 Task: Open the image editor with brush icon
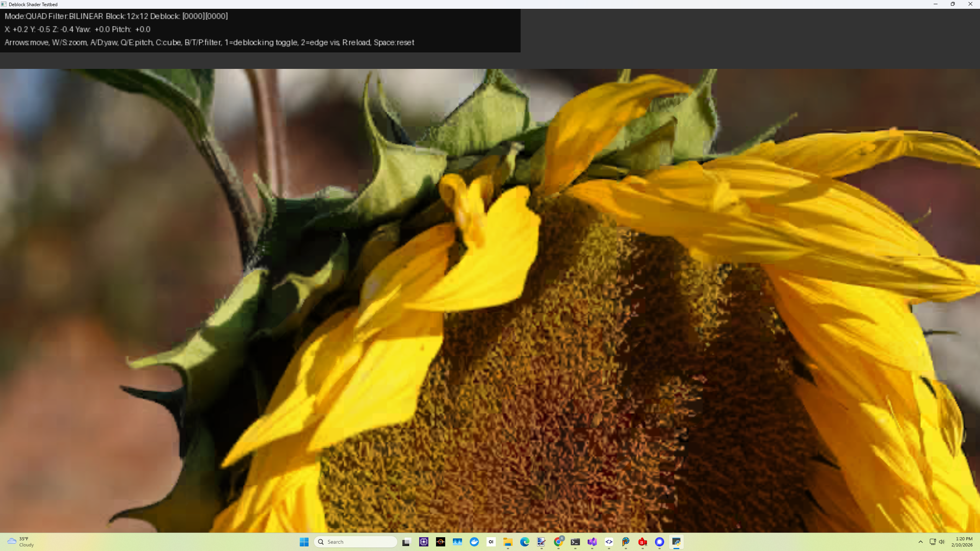click(x=541, y=542)
